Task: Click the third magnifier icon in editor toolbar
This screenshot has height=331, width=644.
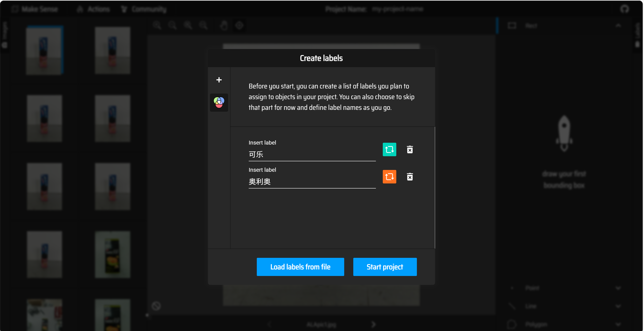Action: tap(188, 25)
